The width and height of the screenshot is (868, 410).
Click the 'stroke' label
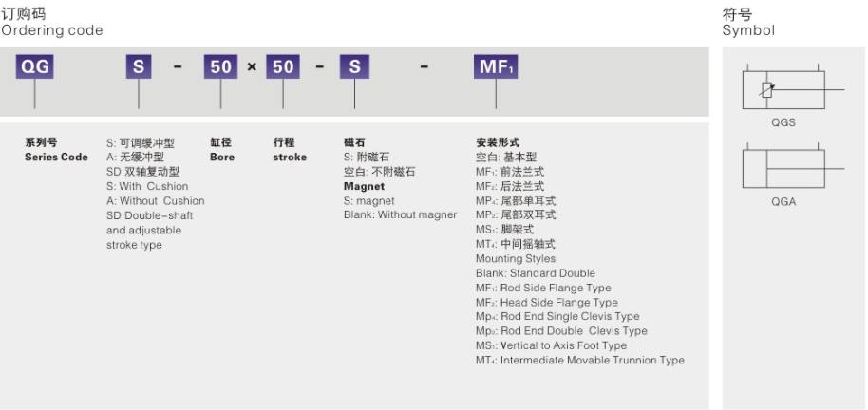pos(290,158)
